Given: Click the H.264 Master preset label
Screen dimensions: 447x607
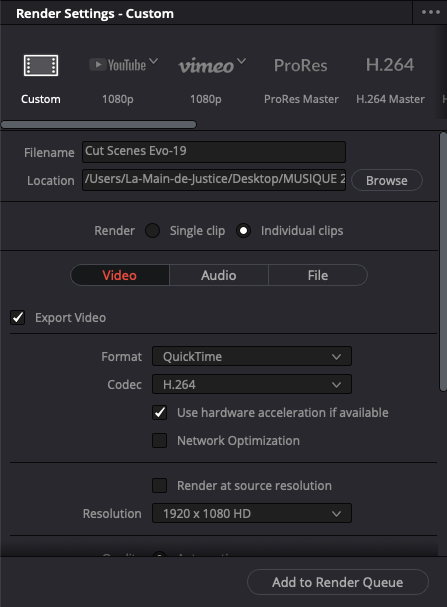Looking at the screenshot, I should pyautogui.click(x=390, y=99).
